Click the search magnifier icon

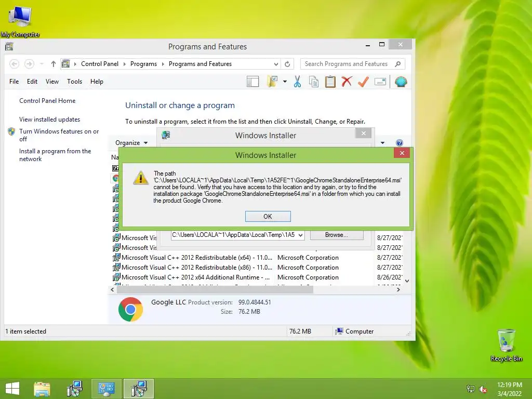pos(398,64)
